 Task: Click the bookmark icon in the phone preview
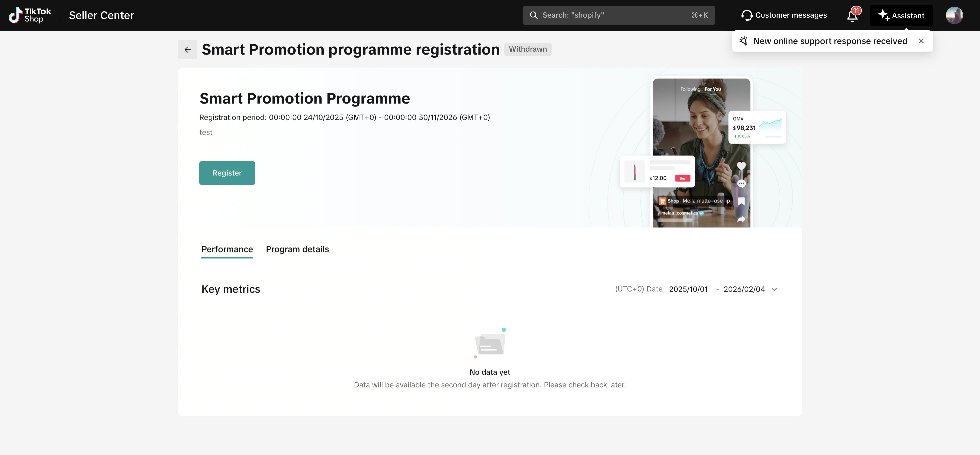click(x=741, y=202)
